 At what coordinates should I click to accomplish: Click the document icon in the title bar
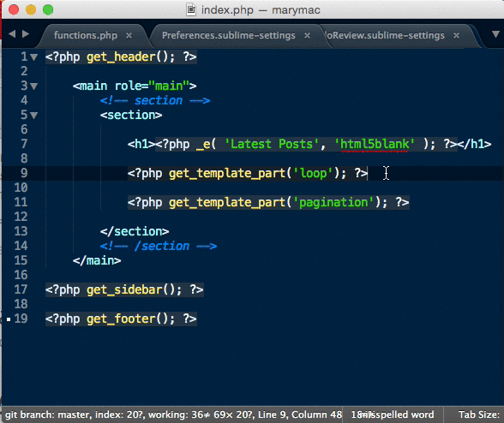[191, 10]
